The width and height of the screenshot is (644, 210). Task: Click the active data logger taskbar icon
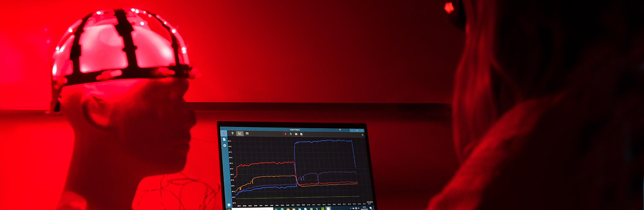pos(328,208)
